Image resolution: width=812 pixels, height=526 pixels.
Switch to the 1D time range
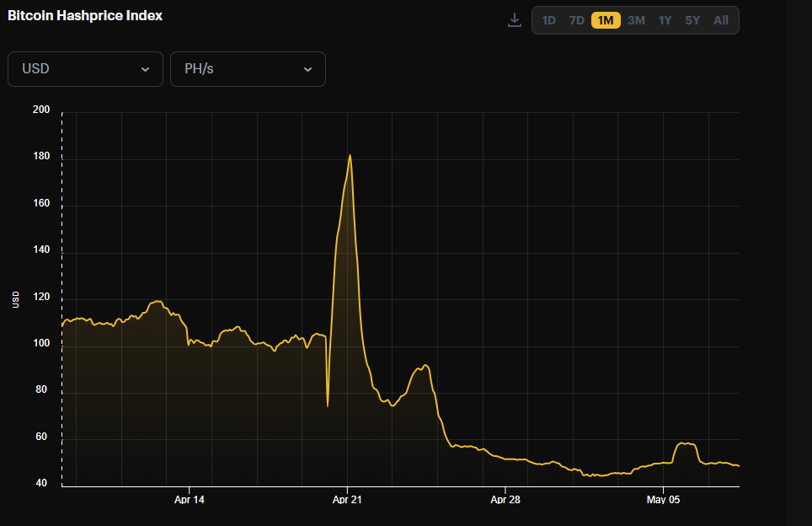tap(548, 20)
